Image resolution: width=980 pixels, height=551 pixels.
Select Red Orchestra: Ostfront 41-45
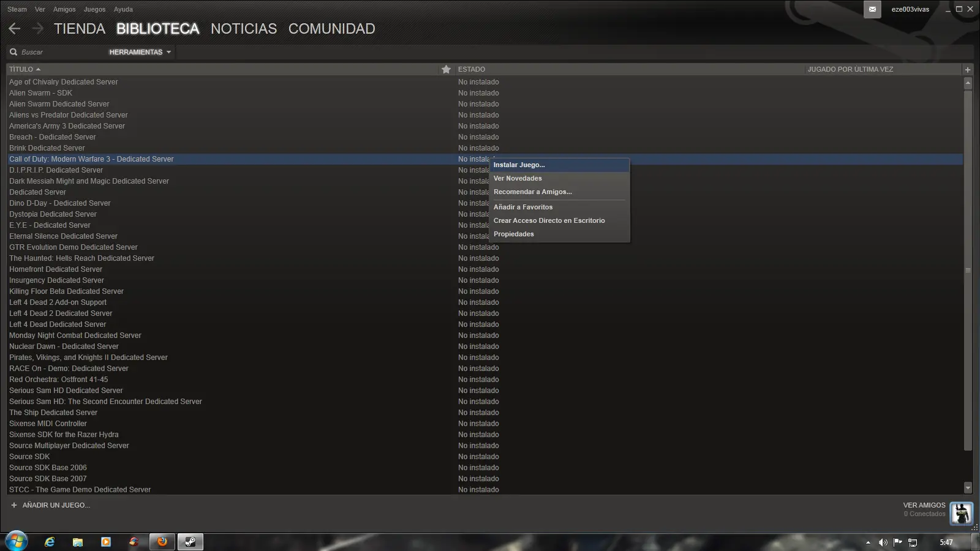[59, 380]
